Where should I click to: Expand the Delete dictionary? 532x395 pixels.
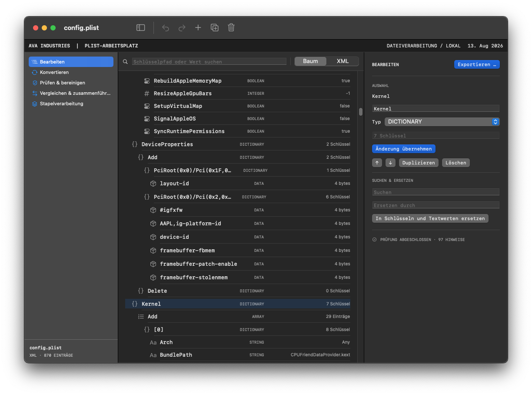(141, 291)
